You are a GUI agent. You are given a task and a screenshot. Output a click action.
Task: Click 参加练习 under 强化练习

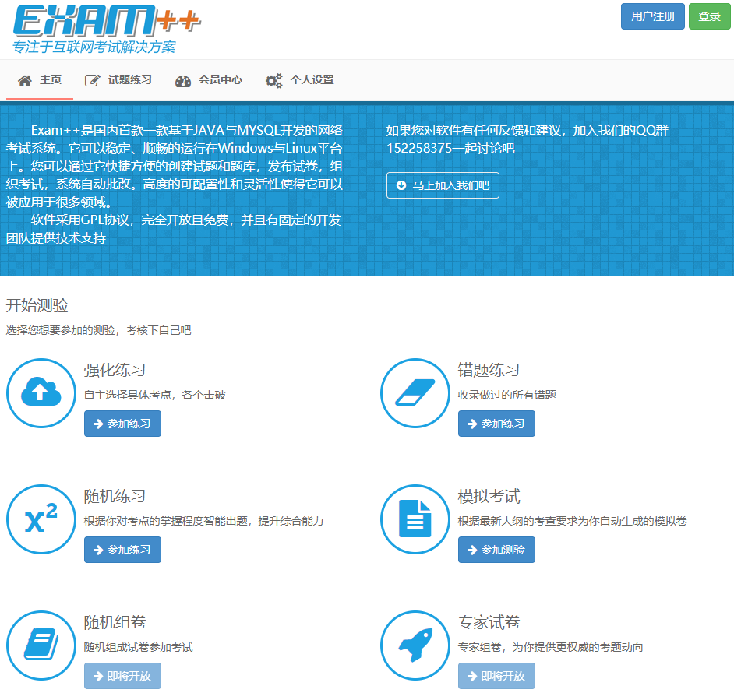pyautogui.click(x=122, y=424)
